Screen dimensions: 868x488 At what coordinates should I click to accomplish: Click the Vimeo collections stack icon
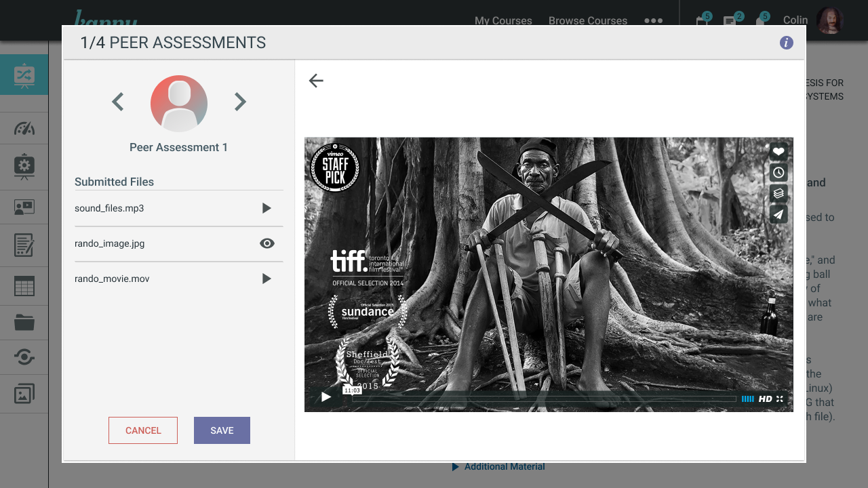tap(778, 193)
